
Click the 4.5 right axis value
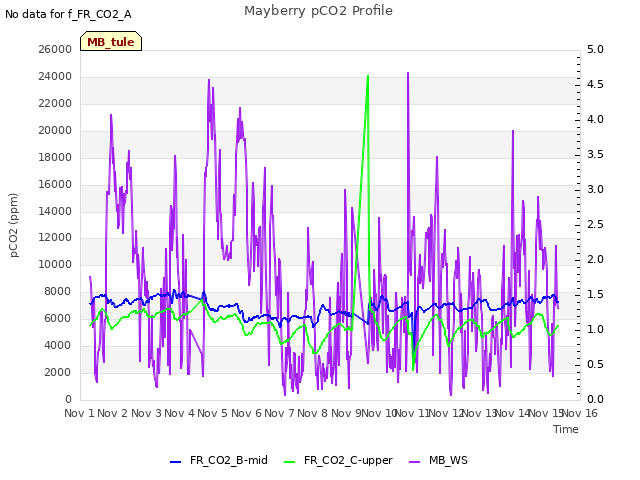click(595, 84)
